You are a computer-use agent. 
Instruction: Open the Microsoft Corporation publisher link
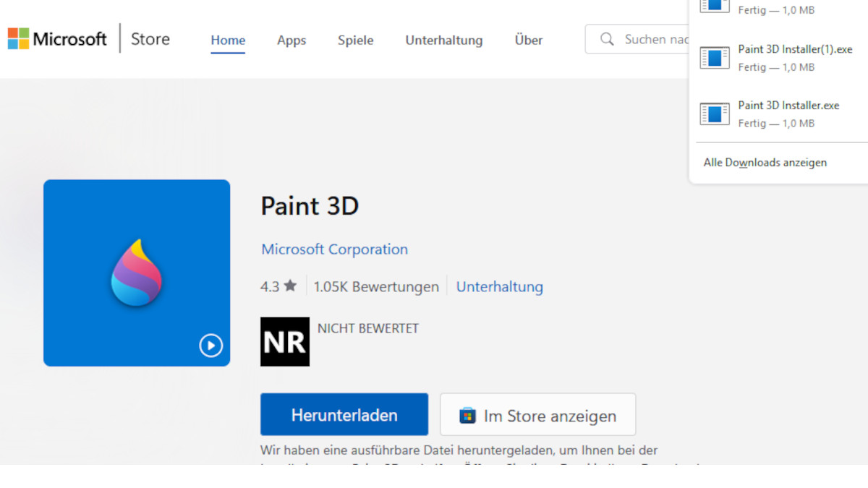(x=334, y=249)
